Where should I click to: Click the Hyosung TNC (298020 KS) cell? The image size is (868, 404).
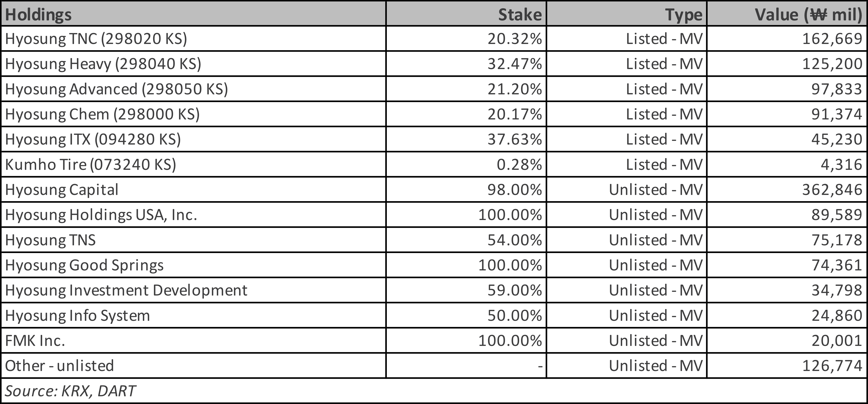[x=96, y=39]
